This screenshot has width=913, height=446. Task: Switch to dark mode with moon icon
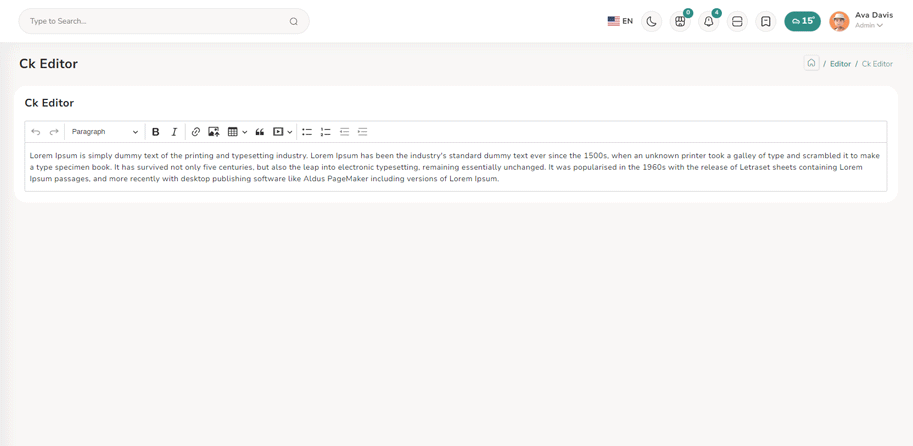point(651,21)
